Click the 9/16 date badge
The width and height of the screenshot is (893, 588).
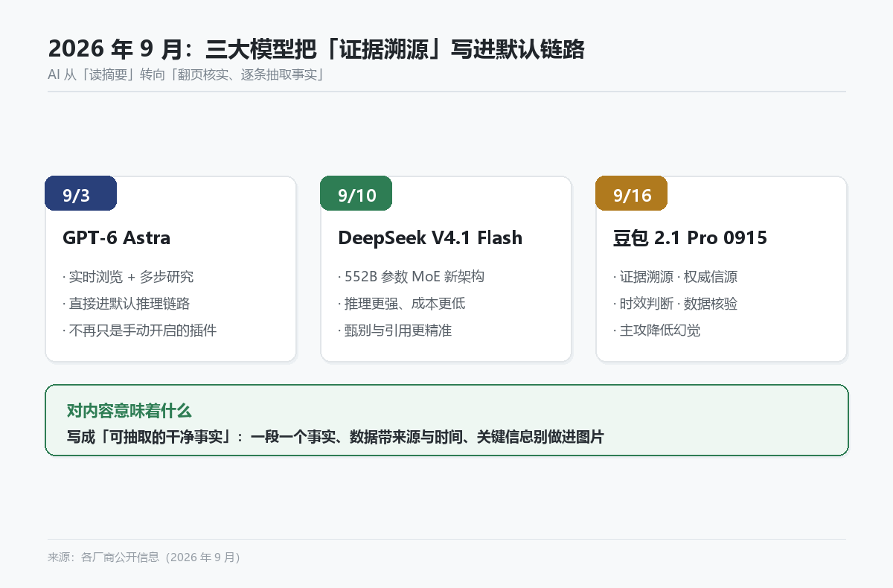click(632, 194)
